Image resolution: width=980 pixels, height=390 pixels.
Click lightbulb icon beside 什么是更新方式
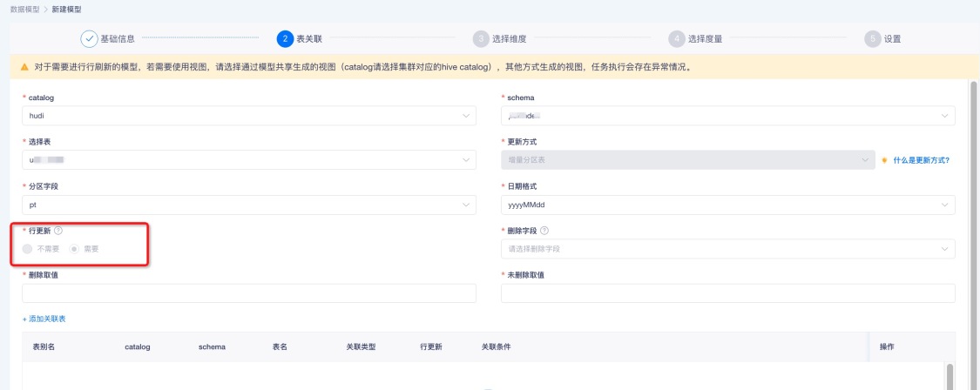[884, 161]
